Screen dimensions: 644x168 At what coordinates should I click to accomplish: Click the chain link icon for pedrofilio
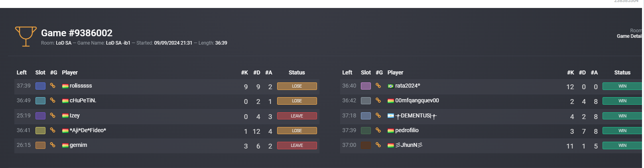(378, 130)
